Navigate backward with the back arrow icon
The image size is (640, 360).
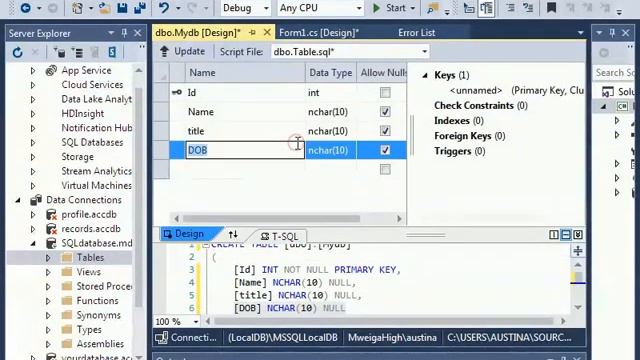click(25, 8)
